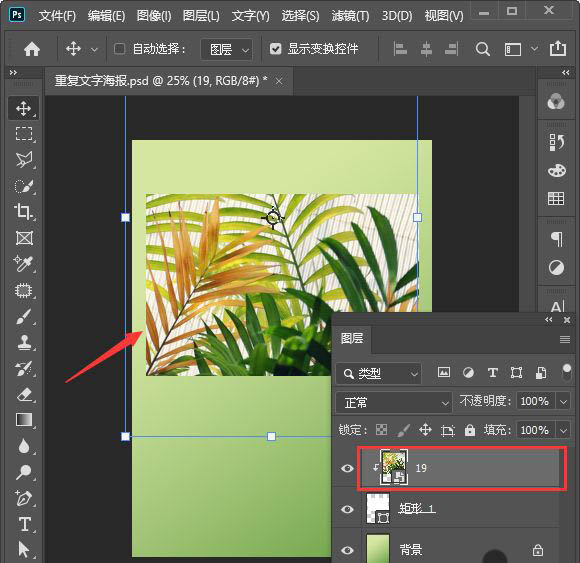
Task: Open the 类型 layer filter dropdown
Action: tap(378, 374)
